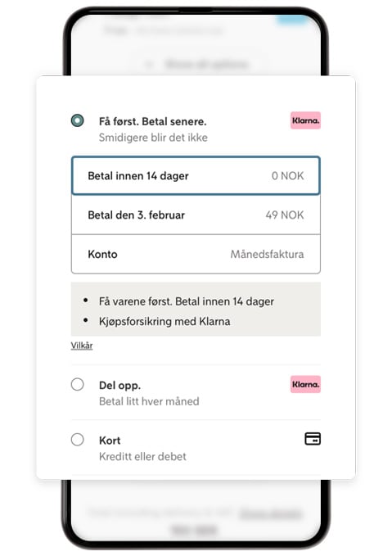Image resolution: width=392 pixels, height=556 pixels.
Task: Click the Kort payment heading
Action: pos(110,441)
